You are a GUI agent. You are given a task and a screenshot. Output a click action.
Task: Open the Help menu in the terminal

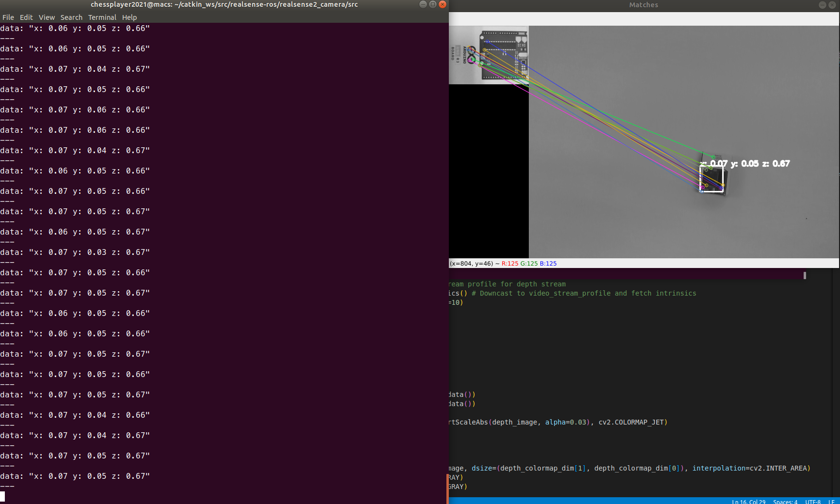[x=129, y=17]
